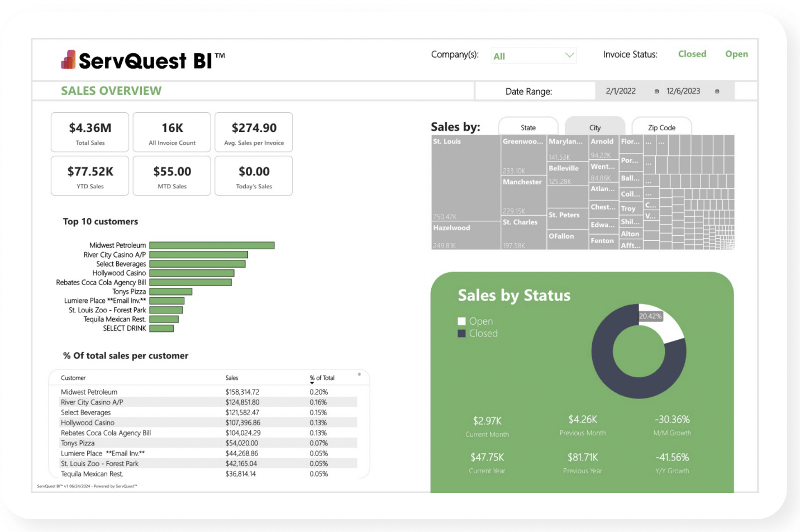Viewport: 800px width, 532px height.
Task: Click the SELECT DRINK bar in chart
Action: (x=161, y=329)
